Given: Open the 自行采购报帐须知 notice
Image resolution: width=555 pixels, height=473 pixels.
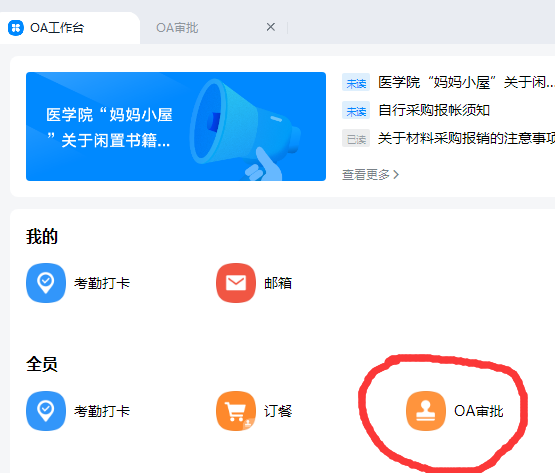Looking at the screenshot, I should [434, 110].
